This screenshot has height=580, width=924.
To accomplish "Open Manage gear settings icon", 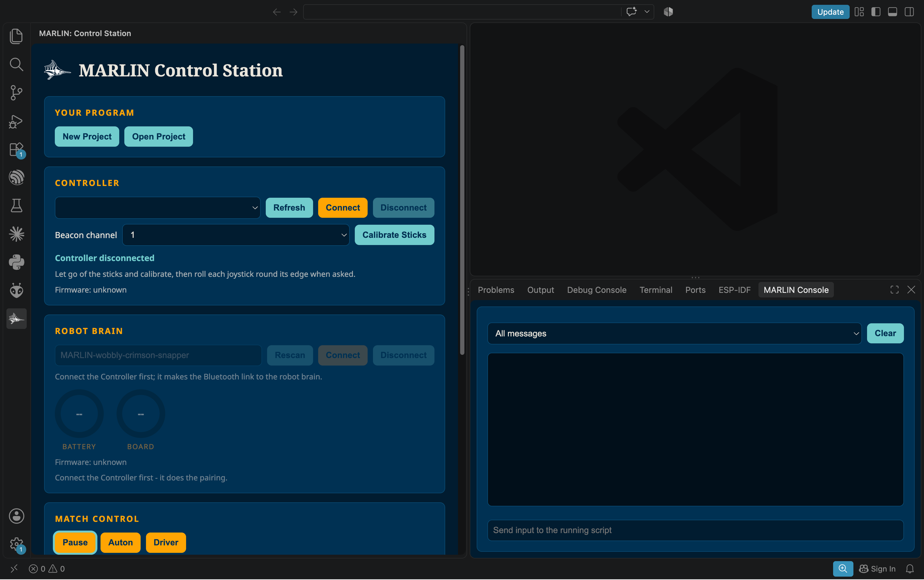I will click(16, 544).
